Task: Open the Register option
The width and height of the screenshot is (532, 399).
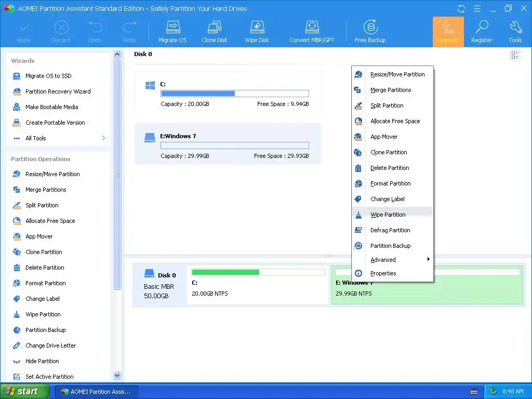Action: (482, 32)
